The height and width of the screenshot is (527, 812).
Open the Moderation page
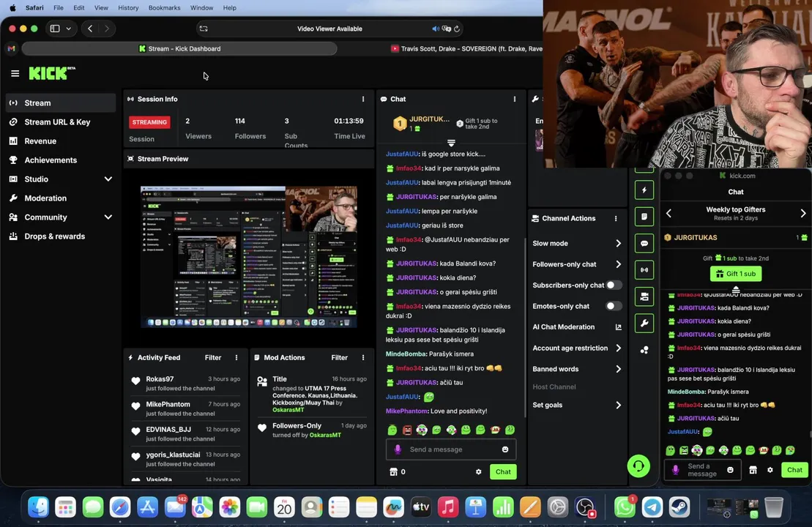coord(45,198)
